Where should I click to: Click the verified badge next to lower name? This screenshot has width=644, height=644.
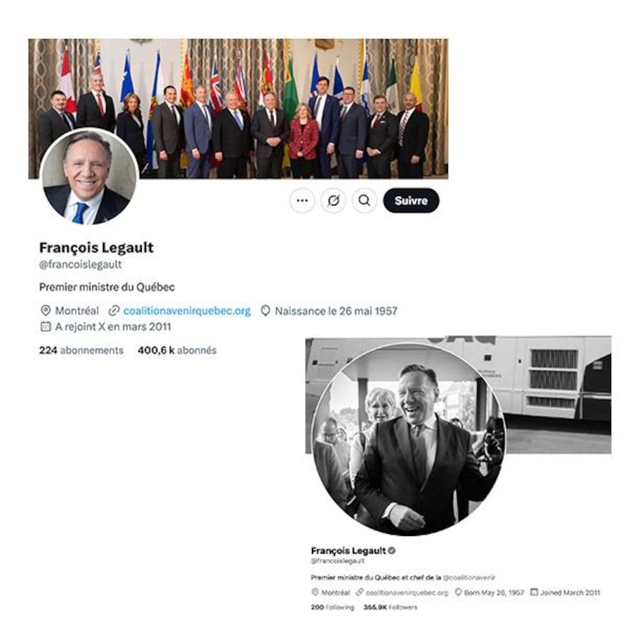click(392, 551)
